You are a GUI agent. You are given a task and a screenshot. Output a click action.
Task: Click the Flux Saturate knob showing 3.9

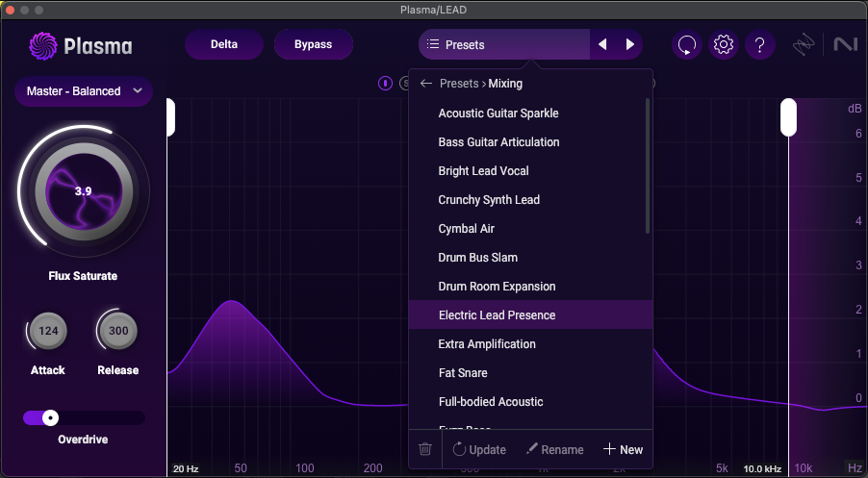pyautogui.click(x=84, y=191)
